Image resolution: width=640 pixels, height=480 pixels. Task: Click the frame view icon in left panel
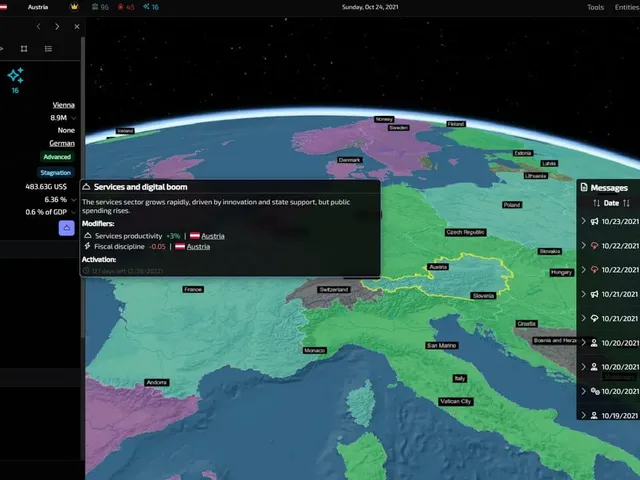[24, 49]
